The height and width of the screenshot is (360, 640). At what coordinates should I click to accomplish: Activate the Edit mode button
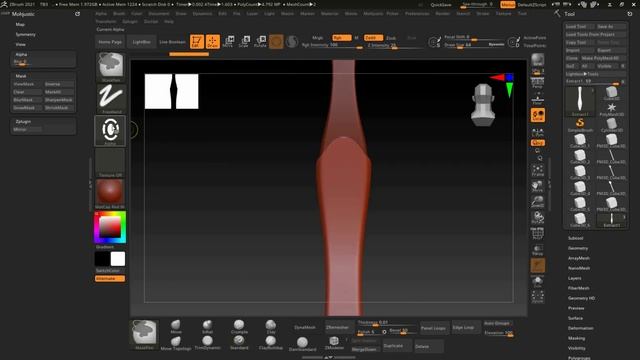[197, 42]
